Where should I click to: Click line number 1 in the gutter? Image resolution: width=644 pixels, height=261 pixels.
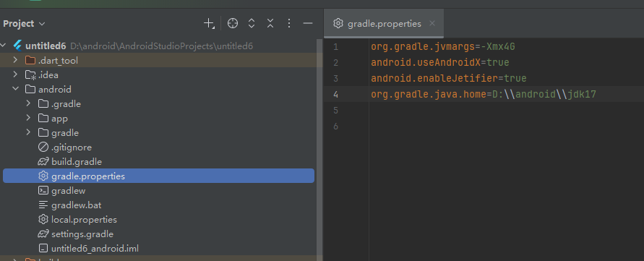(x=336, y=47)
